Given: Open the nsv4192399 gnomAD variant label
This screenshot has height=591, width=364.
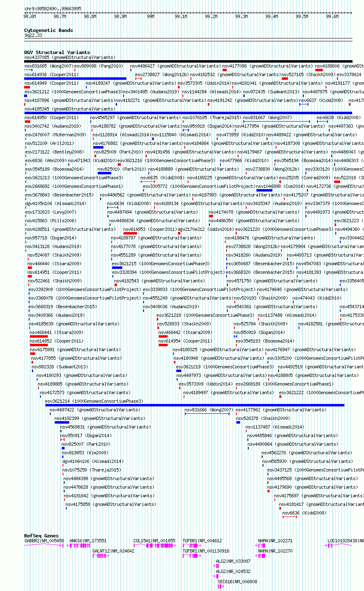Looking at the screenshot, I should click(100, 418).
